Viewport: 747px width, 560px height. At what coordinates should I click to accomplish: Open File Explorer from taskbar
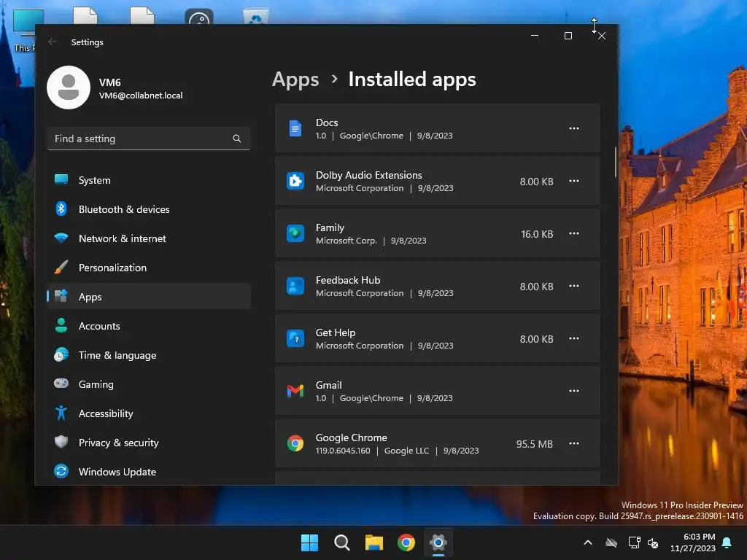tap(374, 542)
